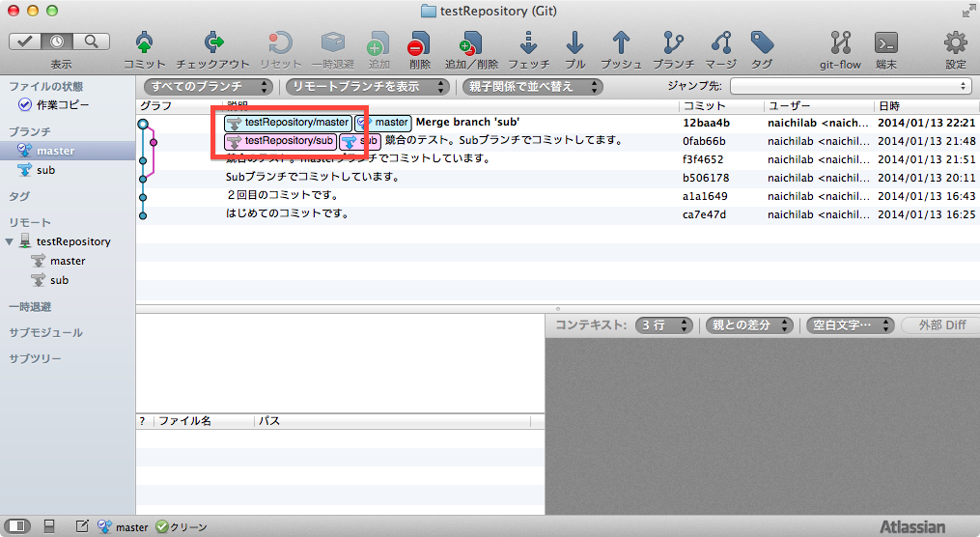The height and width of the screenshot is (537, 980).
Task: Click the edit pencil icon in status bar
Action: [82, 526]
